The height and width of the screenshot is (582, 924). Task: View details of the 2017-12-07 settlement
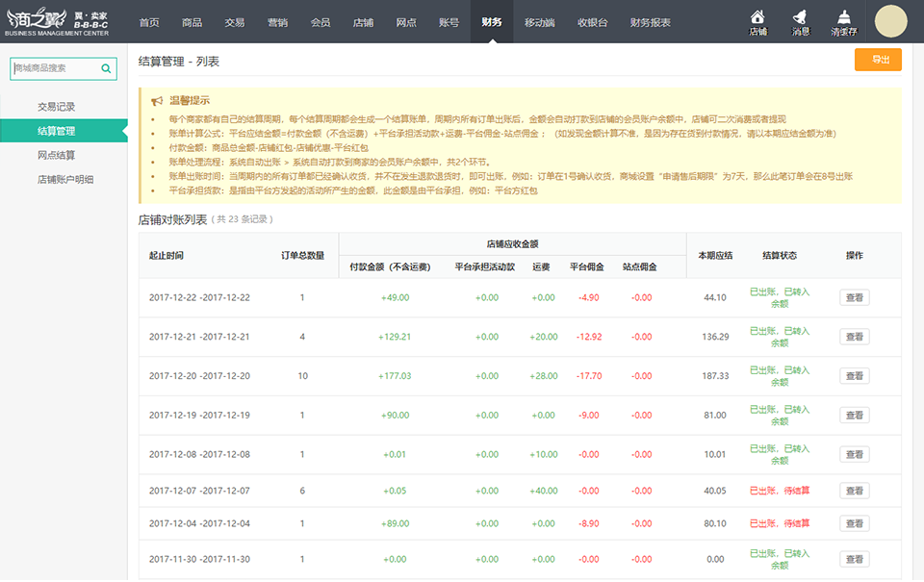[x=854, y=491]
